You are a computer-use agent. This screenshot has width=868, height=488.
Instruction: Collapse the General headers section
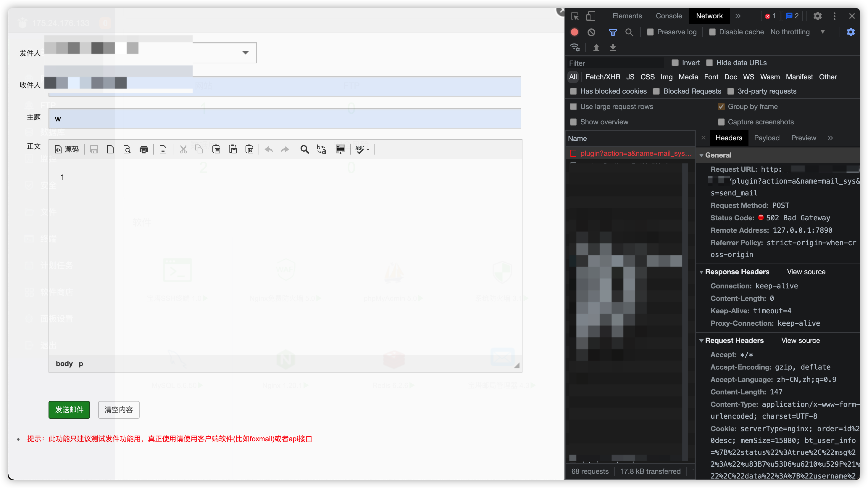point(701,155)
